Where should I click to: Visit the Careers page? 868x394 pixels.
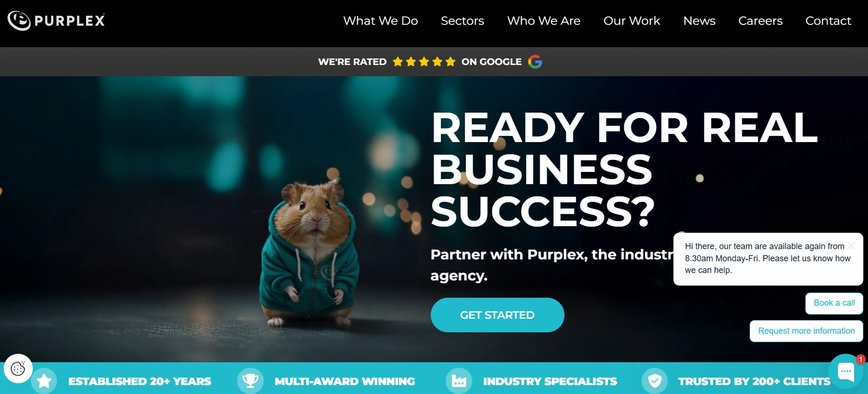(x=760, y=21)
